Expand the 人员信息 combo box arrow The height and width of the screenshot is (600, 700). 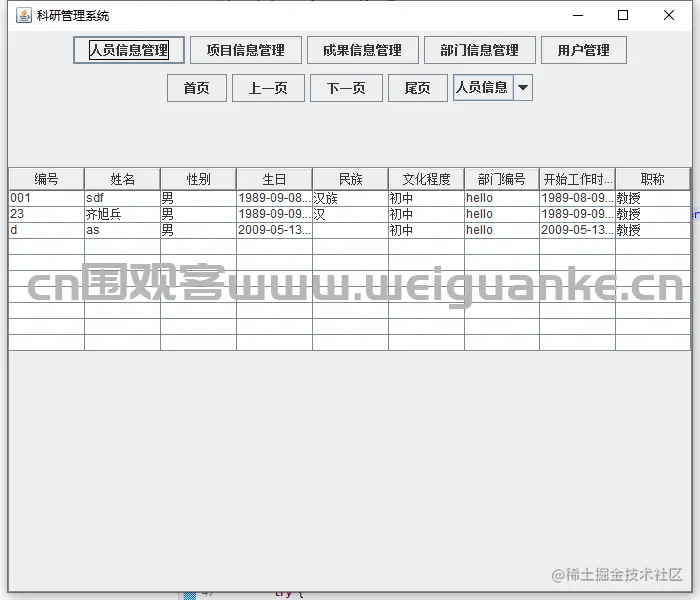click(523, 88)
